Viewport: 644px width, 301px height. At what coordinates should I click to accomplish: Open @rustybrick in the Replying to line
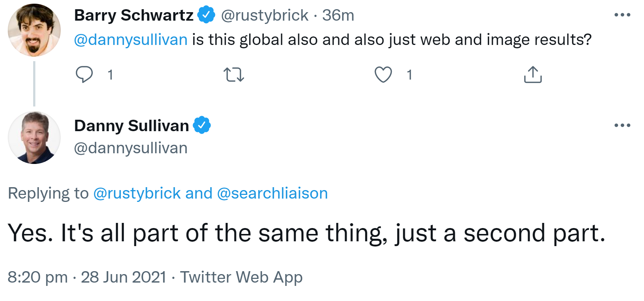click(137, 193)
